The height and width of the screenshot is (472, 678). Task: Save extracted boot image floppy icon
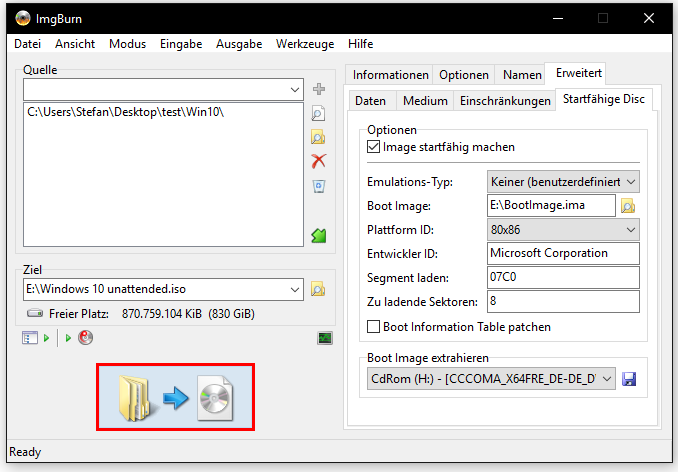click(x=629, y=379)
